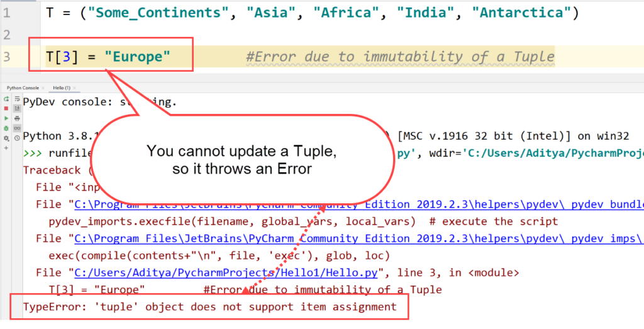The height and width of the screenshot is (329, 644).
Task: Toggle soft-wrap in the console toolbar
Action: 17,99
